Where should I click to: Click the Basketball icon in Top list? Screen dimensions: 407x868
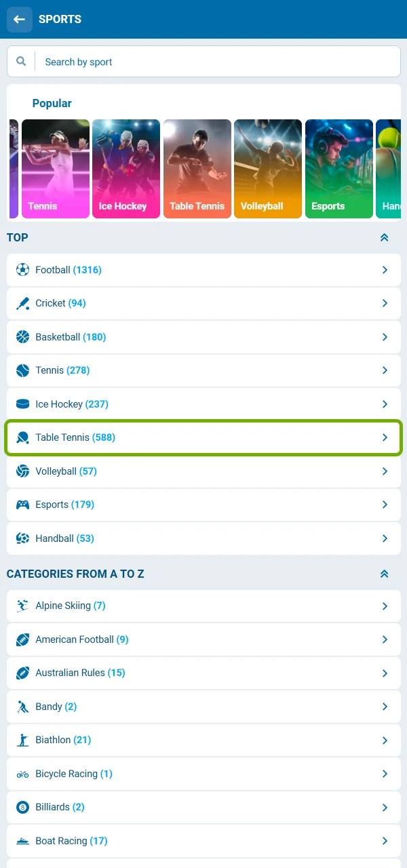point(23,337)
